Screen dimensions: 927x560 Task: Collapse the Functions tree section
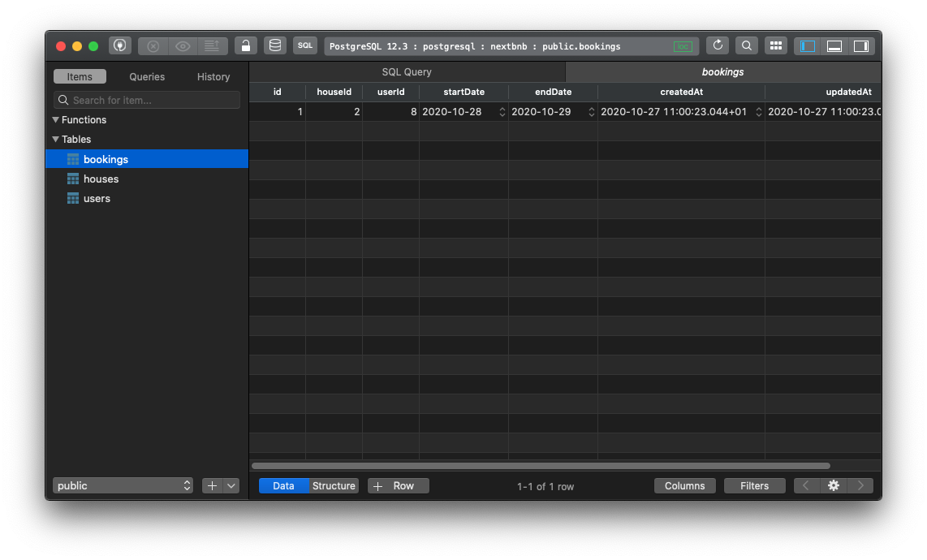pos(56,120)
